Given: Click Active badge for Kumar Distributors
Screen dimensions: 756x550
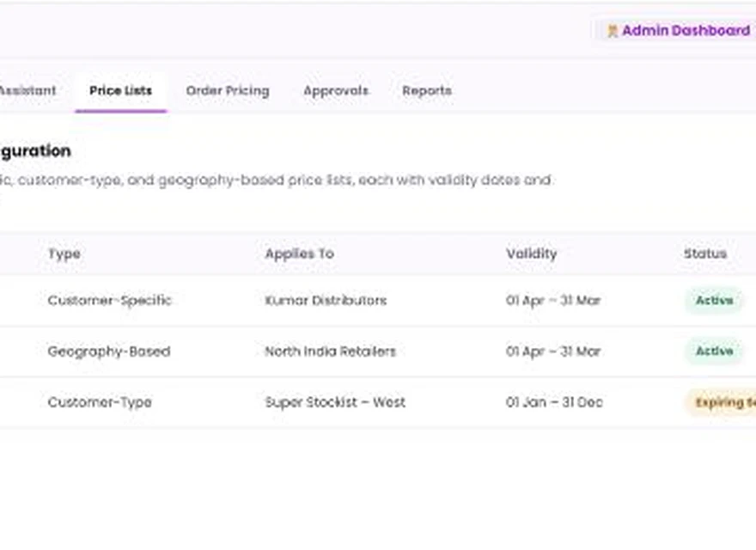Looking at the screenshot, I should pos(714,301).
